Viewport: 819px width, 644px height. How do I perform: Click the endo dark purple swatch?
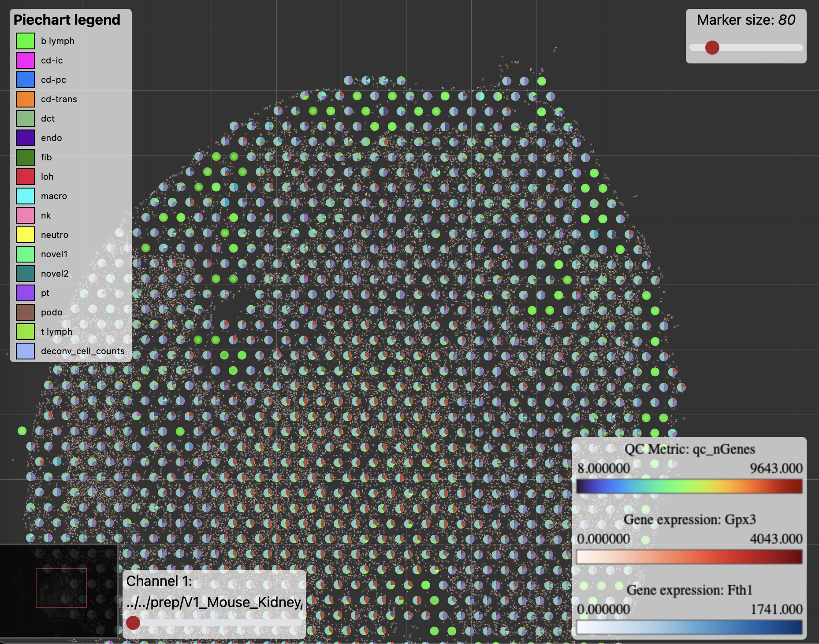pyautogui.click(x=25, y=138)
